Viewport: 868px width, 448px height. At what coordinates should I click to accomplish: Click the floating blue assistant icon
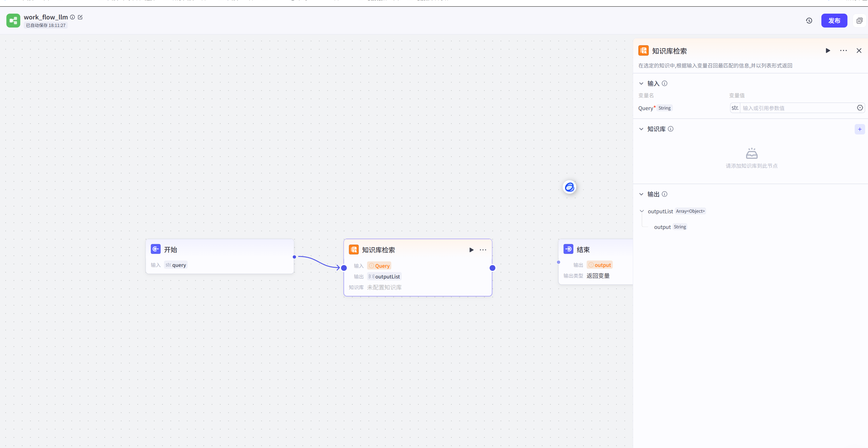(x=569, y=187)
